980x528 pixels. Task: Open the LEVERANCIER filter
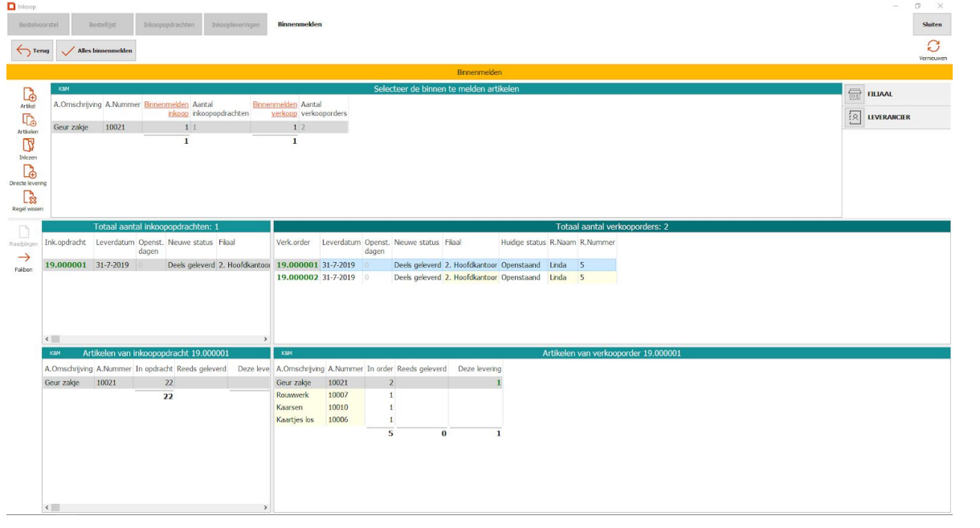coord(896,117)
